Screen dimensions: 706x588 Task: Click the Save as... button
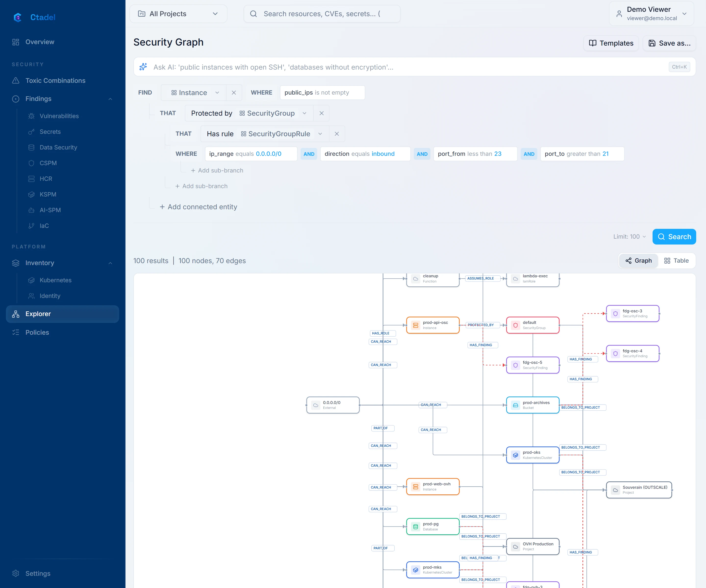click(669, 43)
